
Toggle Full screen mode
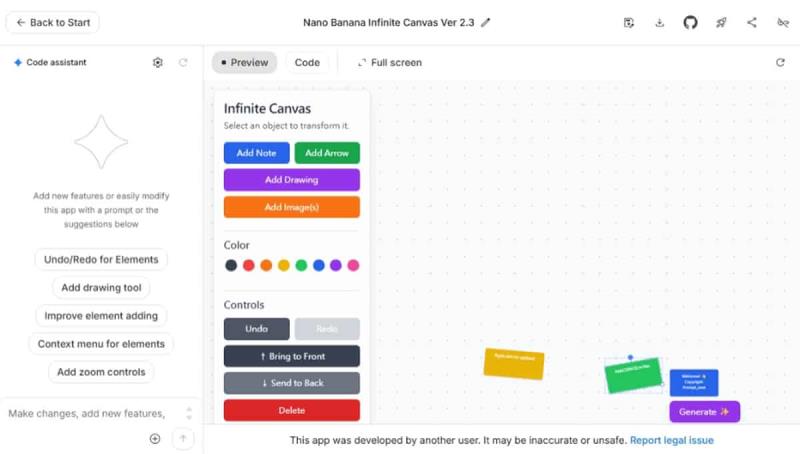pos(389,62)
